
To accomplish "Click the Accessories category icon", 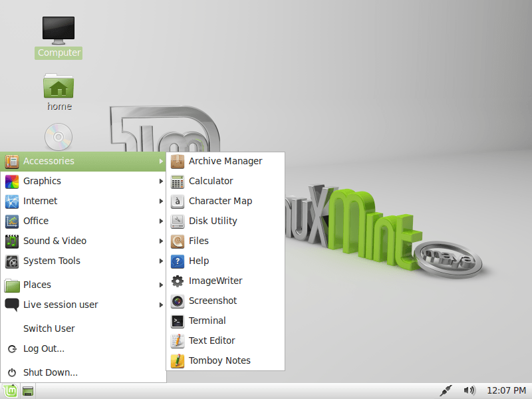I will click(12, 161).
